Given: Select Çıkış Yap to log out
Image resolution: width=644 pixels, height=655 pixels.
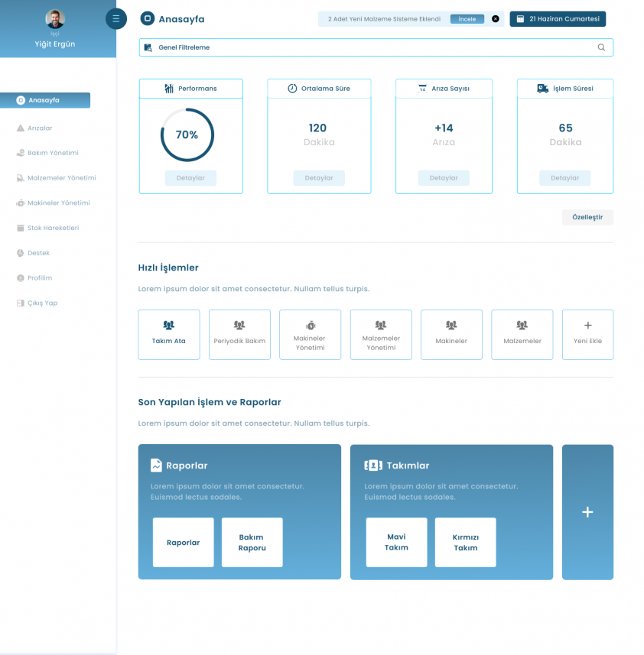Looking at the screenshot, I should tap(42, 303).
